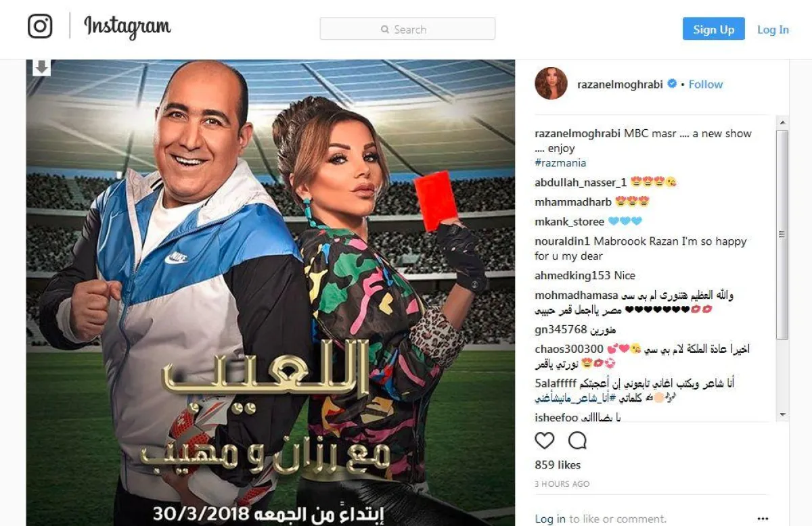
Task: Click the Log in link below likes
Action: [550, 519]
